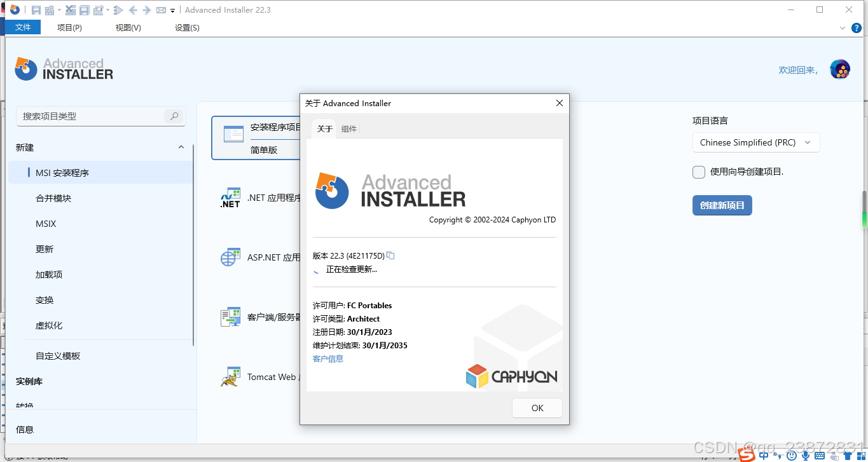Select the .NET 应用程序 project icon
This screenshot has height=462, width=868.
230,198
